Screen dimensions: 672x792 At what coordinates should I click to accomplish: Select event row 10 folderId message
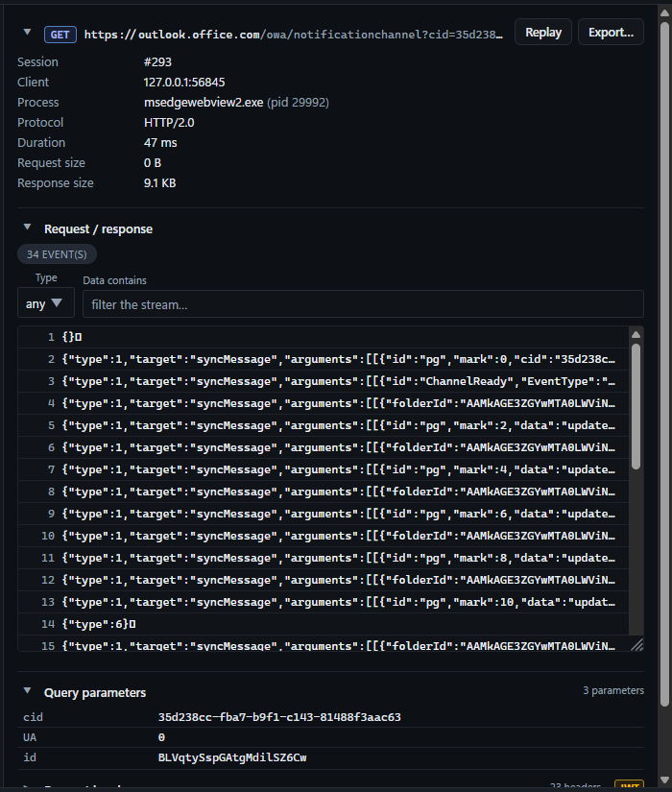324,536
